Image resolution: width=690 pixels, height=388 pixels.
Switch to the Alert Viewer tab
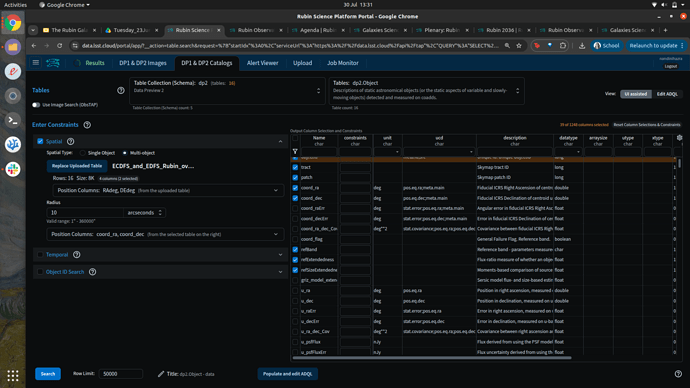[x=262, y=63]
